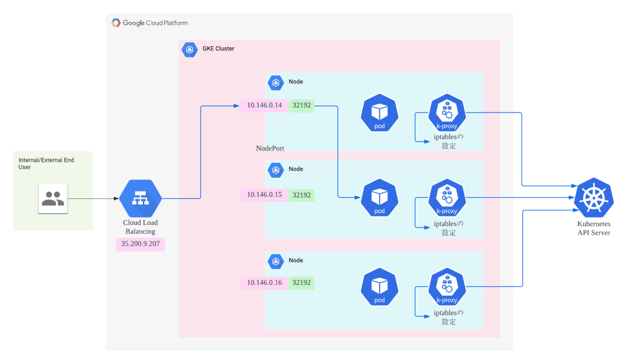Screen dimensions: 637x364
Task: Click the 10.146.0.15 IP label
Action: point(264,195)
